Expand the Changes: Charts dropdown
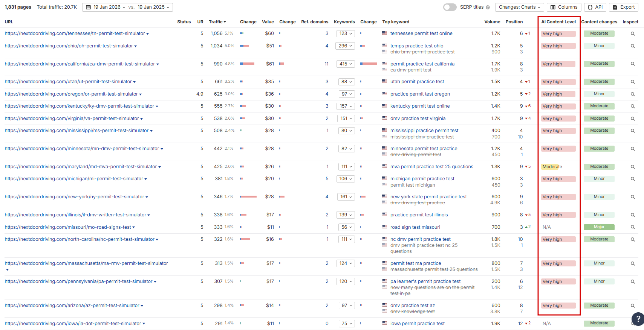 point(519,7)
